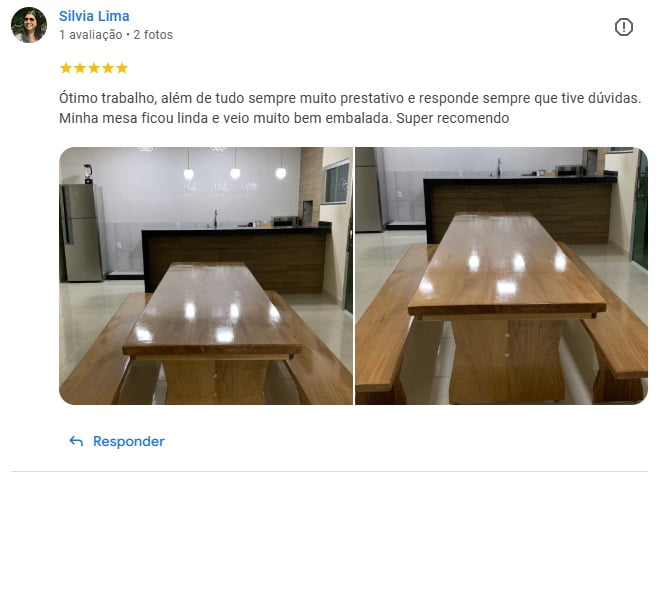Viewport: 660px width, 590px height.
Task: Click the 'Super recomendo' review text
Action: coord(452,118)
